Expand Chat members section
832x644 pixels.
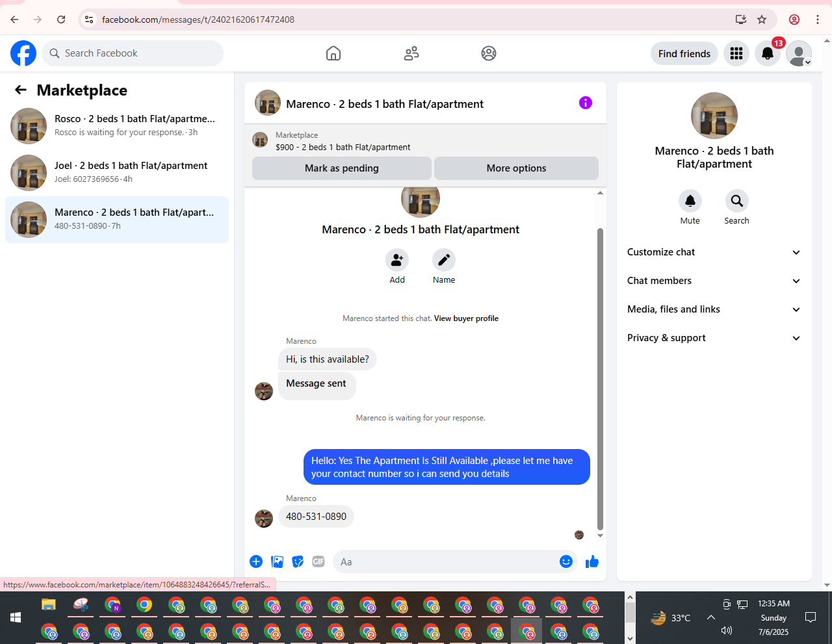tap(714, 281)
